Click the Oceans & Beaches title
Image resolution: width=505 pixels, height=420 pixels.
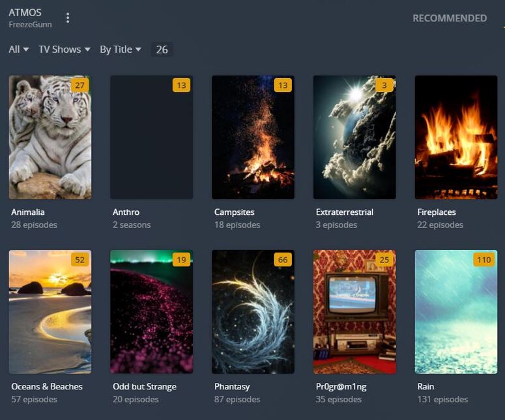click(47, 387)
